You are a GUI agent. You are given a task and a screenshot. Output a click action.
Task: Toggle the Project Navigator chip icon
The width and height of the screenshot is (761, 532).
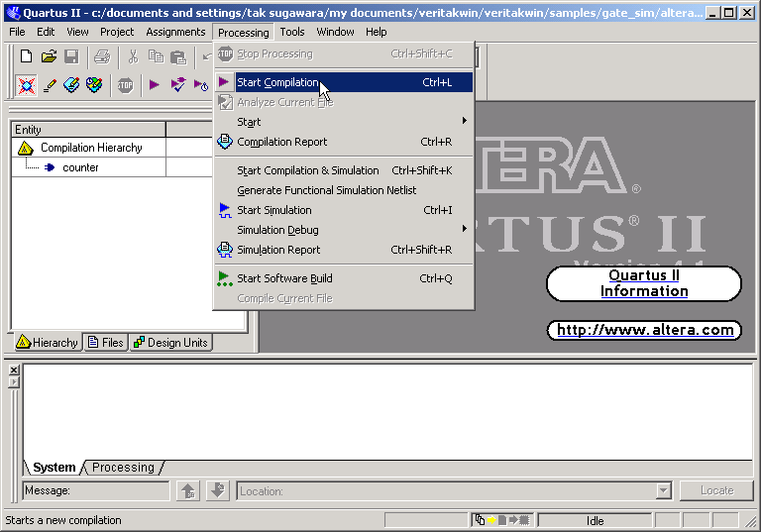26,86
